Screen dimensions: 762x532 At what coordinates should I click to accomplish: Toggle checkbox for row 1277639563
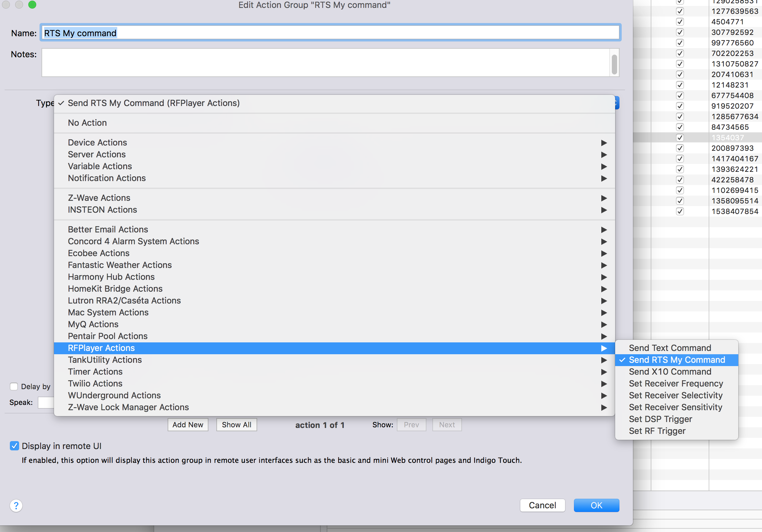(680, 11)
